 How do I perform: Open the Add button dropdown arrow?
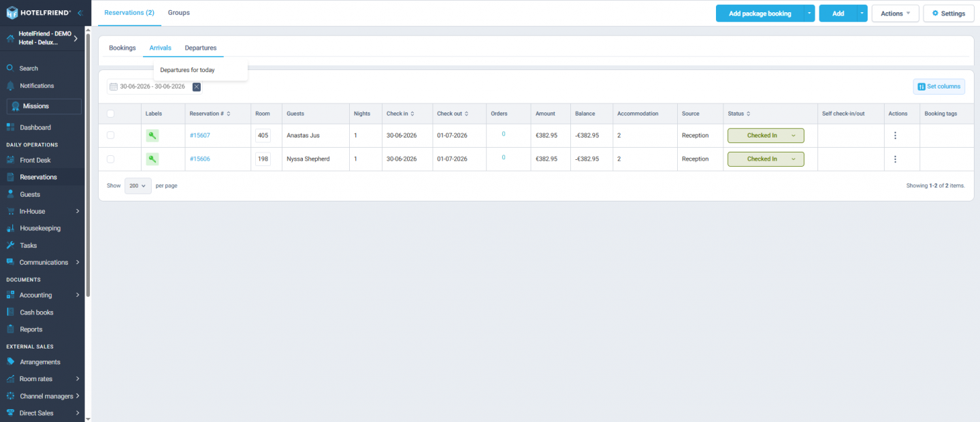pyautogui.click(x=862, y=14)
